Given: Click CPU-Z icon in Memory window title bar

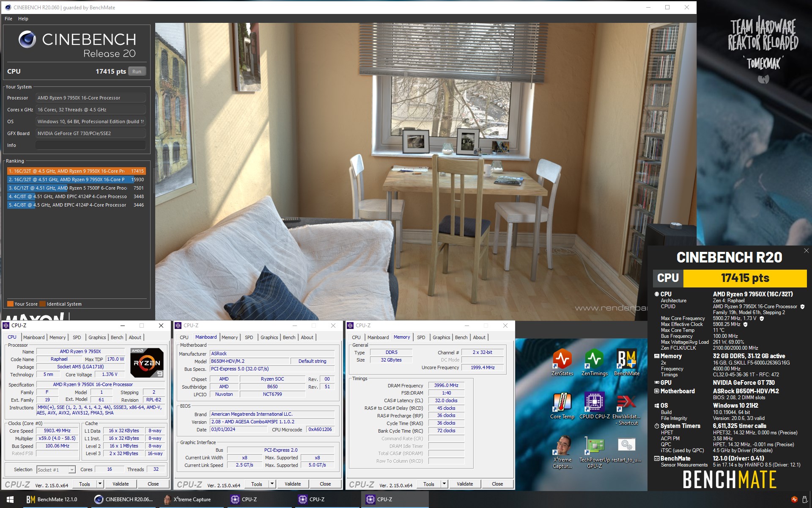Looking at the screenshot, I should 350,325.
